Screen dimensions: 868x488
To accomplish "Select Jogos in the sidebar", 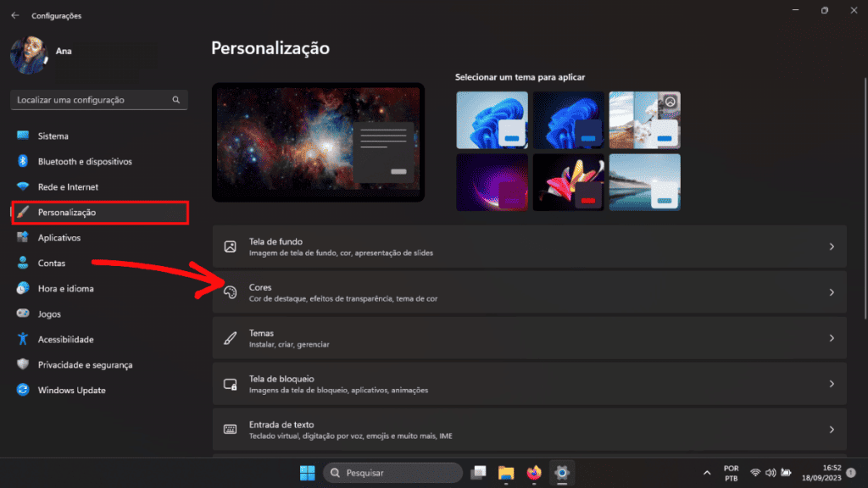I will (100, 313).
